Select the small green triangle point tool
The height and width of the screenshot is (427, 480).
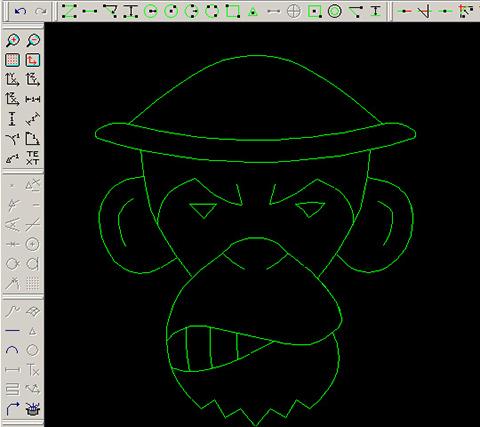[x=253, y=12]
